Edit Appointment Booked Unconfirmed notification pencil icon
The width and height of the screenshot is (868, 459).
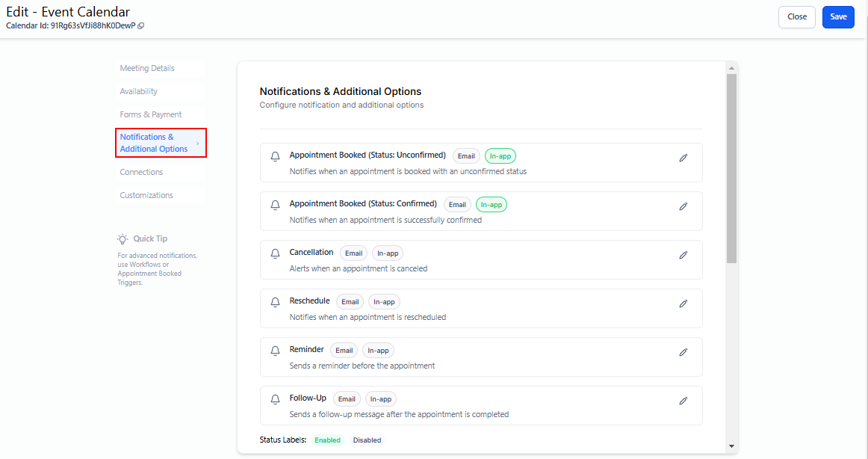pos(683,158)
